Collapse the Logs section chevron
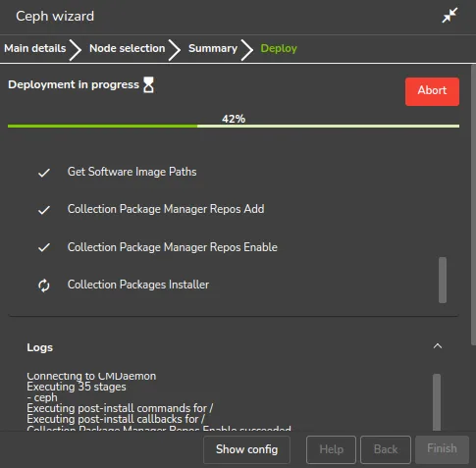 pos(438,346)
